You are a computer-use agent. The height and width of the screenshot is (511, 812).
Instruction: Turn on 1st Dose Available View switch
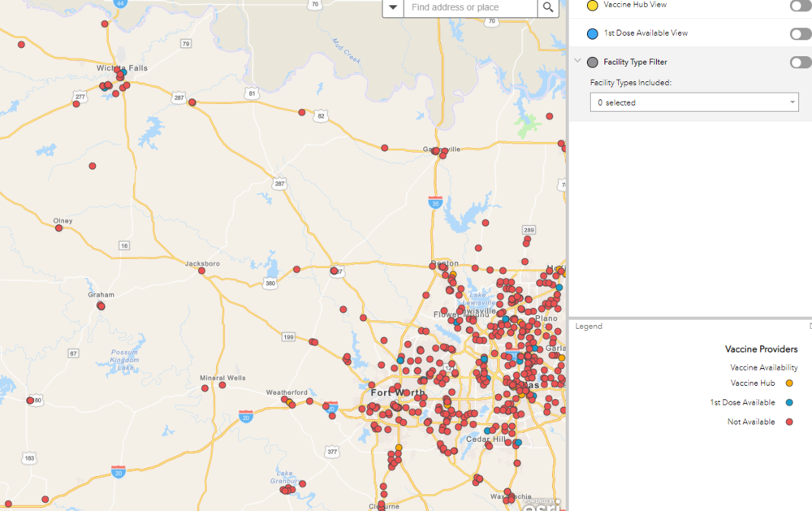tap(800, 33)
